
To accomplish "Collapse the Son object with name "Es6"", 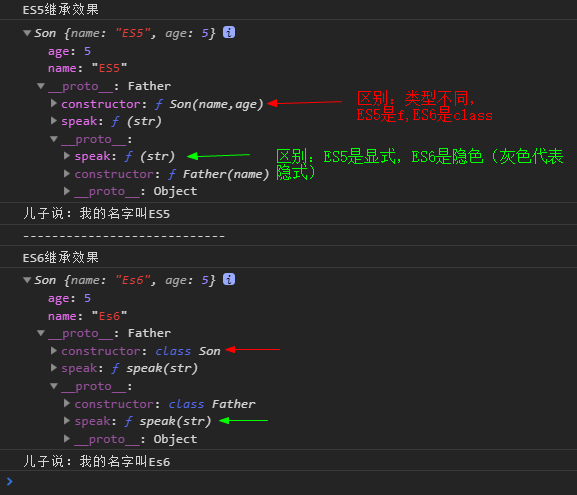I will (27, 280).
